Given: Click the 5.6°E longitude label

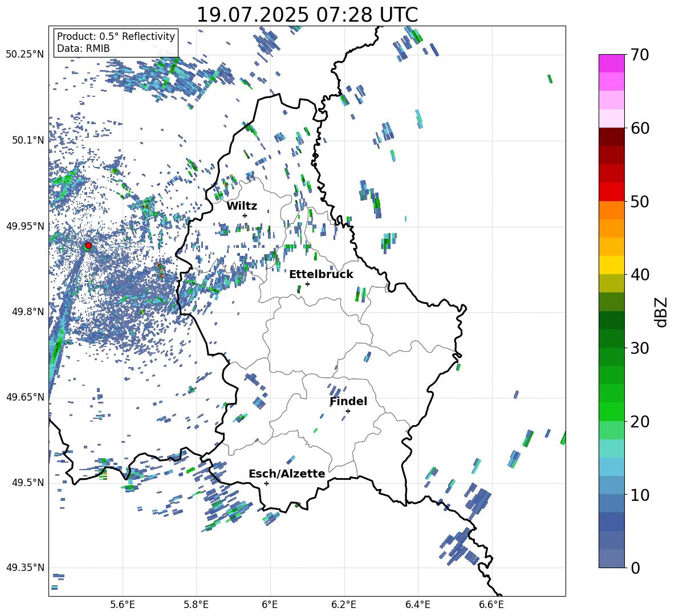Looking at the screenshot, I should pos(123,605).
